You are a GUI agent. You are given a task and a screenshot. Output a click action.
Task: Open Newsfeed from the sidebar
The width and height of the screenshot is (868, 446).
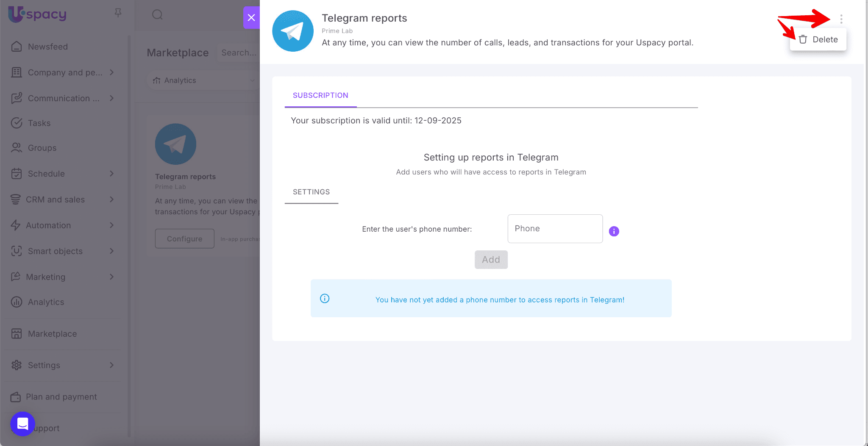(47, 47)
